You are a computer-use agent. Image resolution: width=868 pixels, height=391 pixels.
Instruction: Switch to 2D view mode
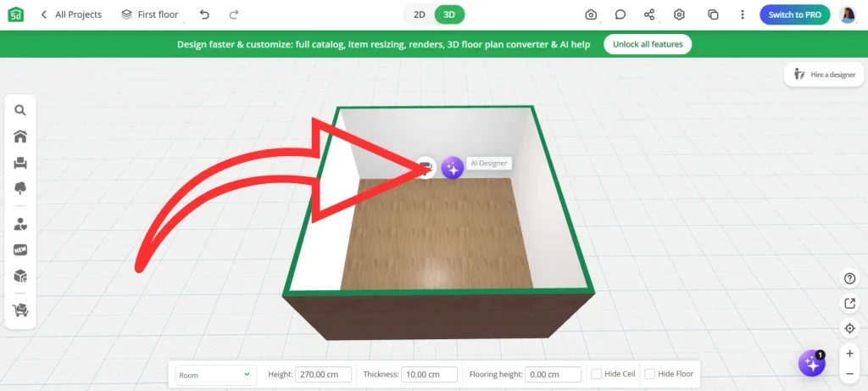pyautogui.click(x=419, y=14)
